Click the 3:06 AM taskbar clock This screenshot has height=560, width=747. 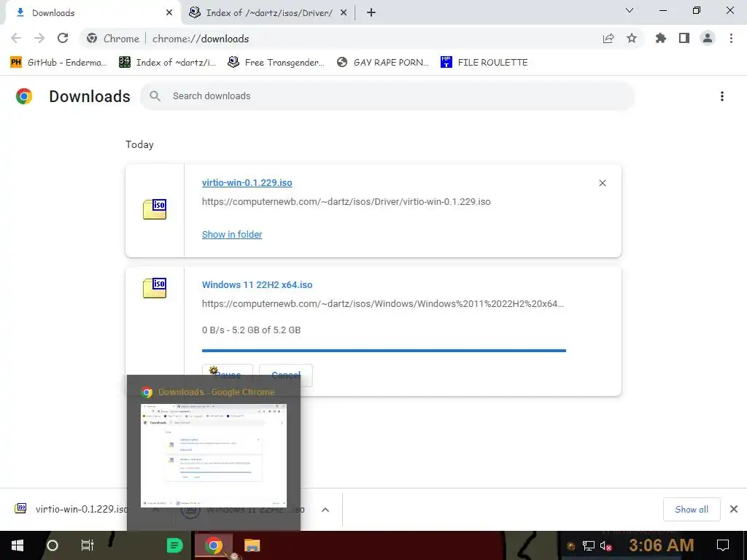[661, 545]
